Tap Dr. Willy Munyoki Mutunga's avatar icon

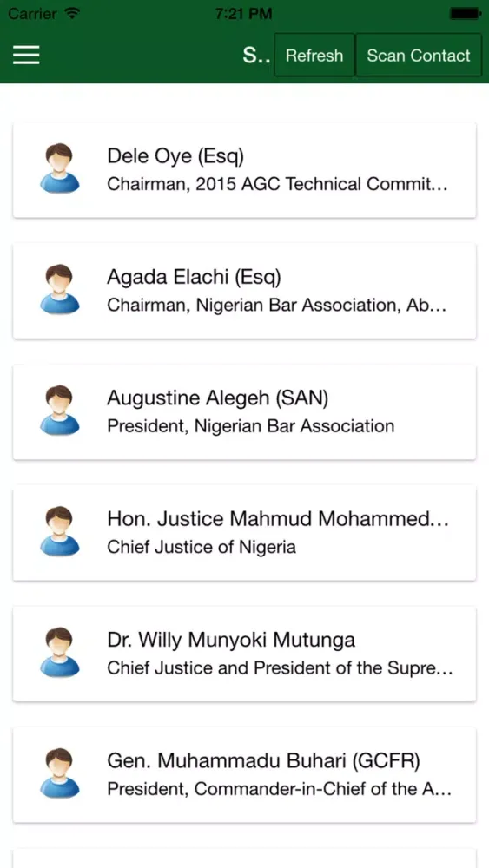pos(59,653)
